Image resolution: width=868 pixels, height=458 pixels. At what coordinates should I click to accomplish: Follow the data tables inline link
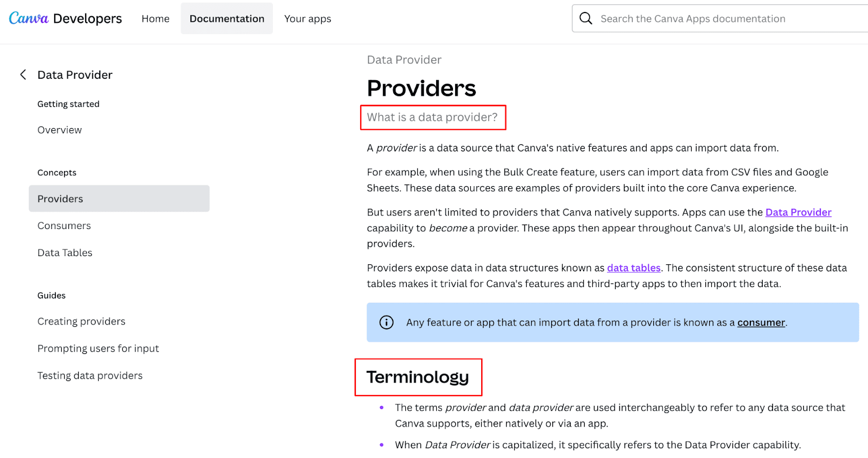pos(633,268)
